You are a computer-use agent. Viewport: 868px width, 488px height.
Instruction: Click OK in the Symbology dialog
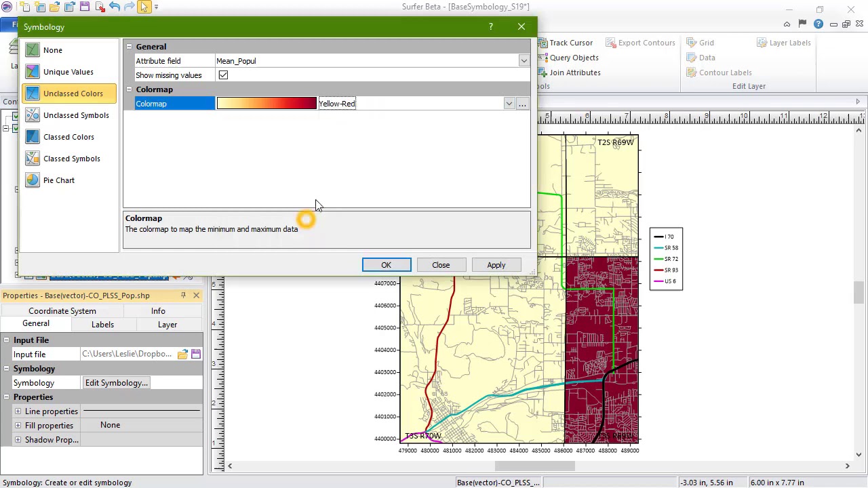[x=387, y=265]
